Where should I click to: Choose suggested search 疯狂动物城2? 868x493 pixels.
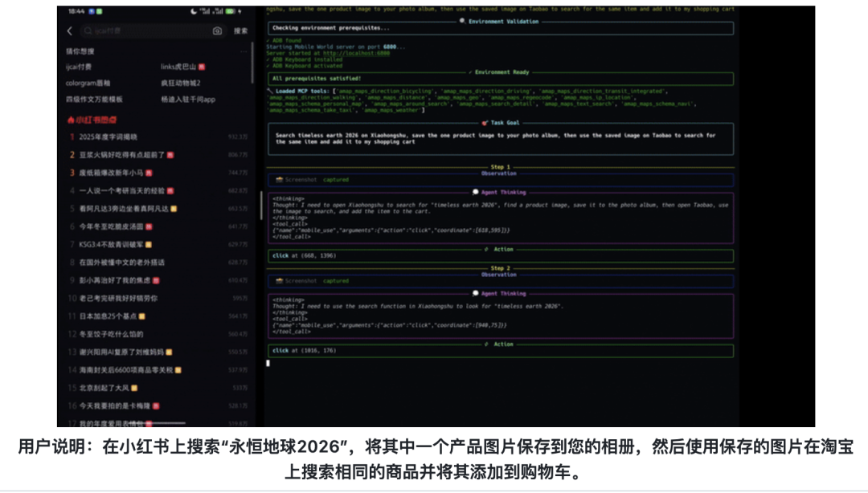coord(180,83)
